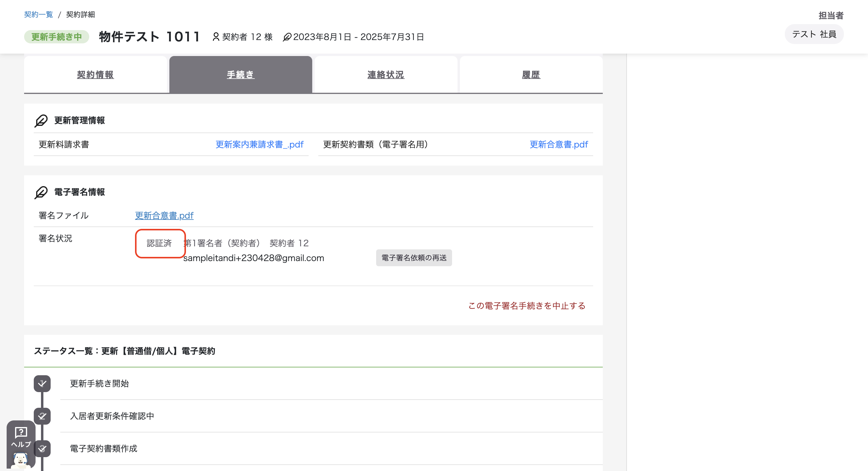Click the person icon beside 契約者 12 様
Viewport: 868px width, 471px height.
pos(216,37)
